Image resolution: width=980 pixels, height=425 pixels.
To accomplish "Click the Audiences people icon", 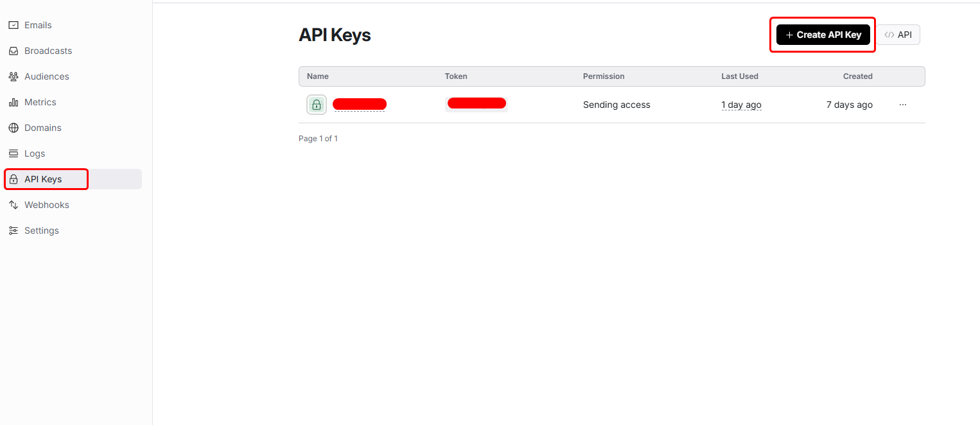I will [x=13, y=76].
